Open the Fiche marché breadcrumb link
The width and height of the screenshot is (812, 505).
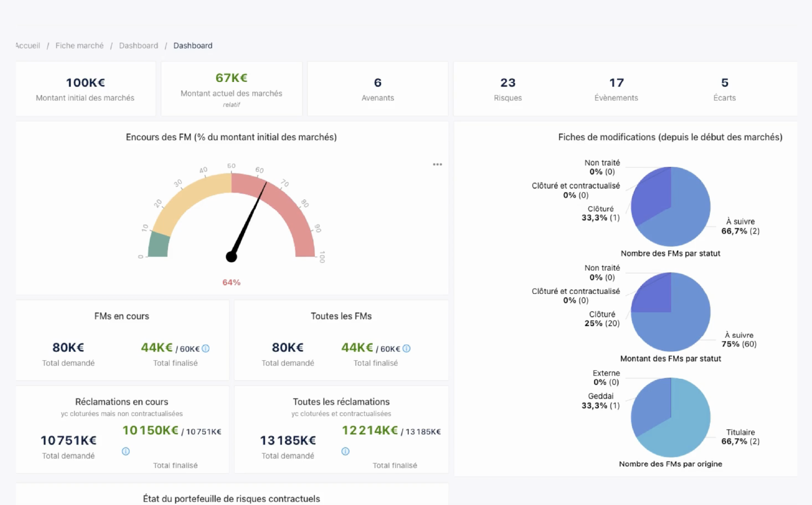(79, 46)
